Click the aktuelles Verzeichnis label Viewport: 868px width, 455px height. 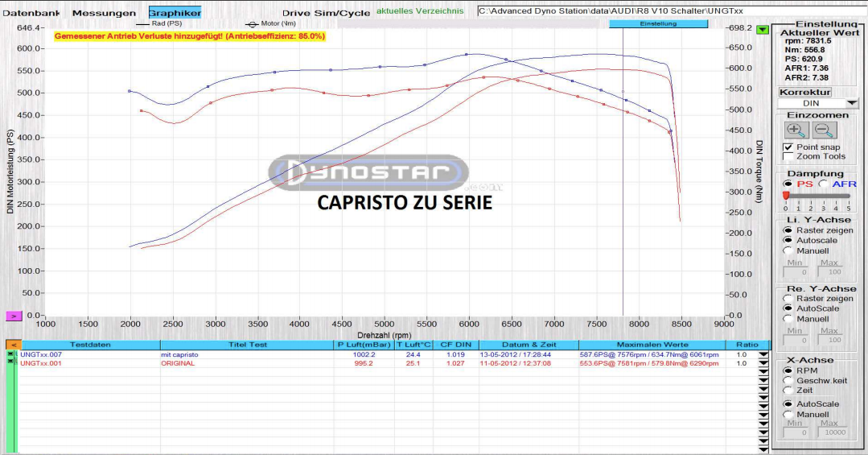tap(420, 11)
